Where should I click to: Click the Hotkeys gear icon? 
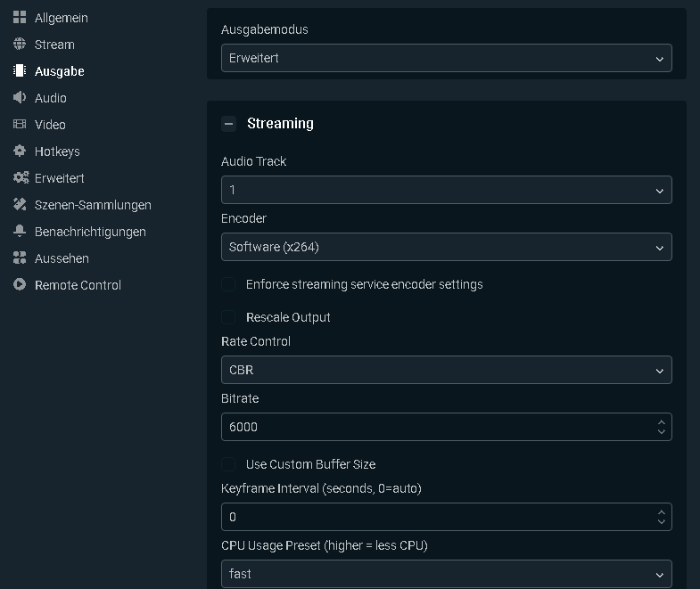(x=20, y=151)
